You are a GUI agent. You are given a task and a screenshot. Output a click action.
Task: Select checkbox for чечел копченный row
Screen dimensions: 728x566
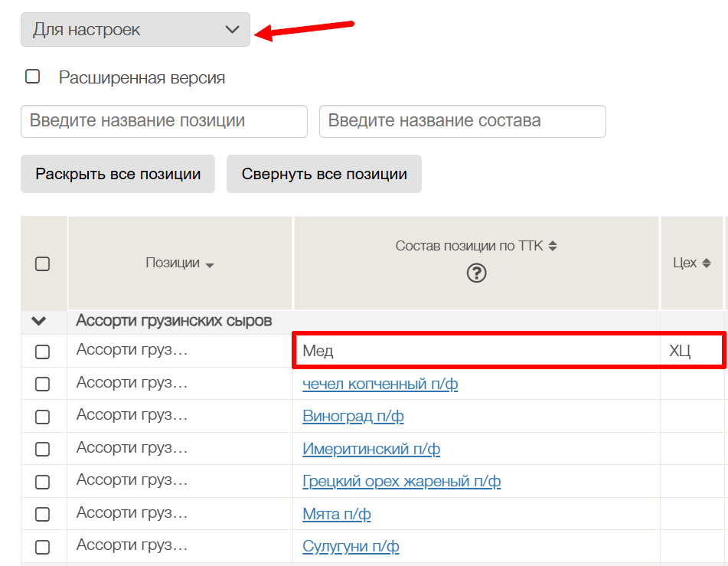tap(43, 384)
